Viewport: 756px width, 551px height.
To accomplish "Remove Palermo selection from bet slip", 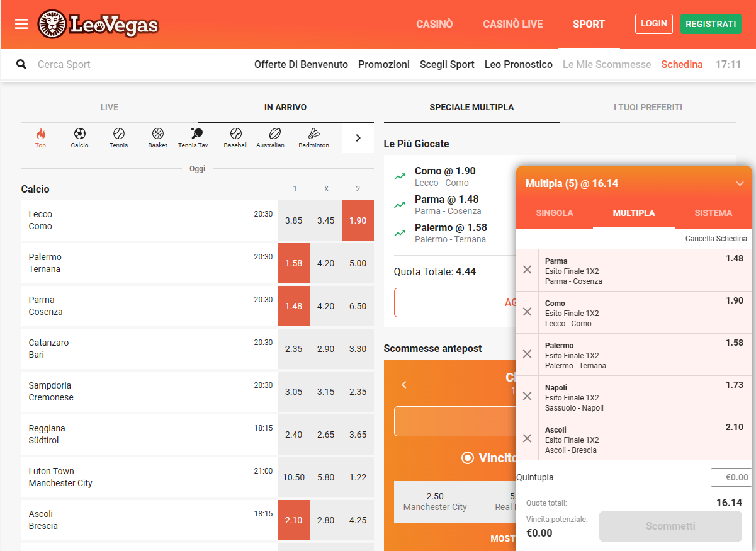I will point(528,354).
